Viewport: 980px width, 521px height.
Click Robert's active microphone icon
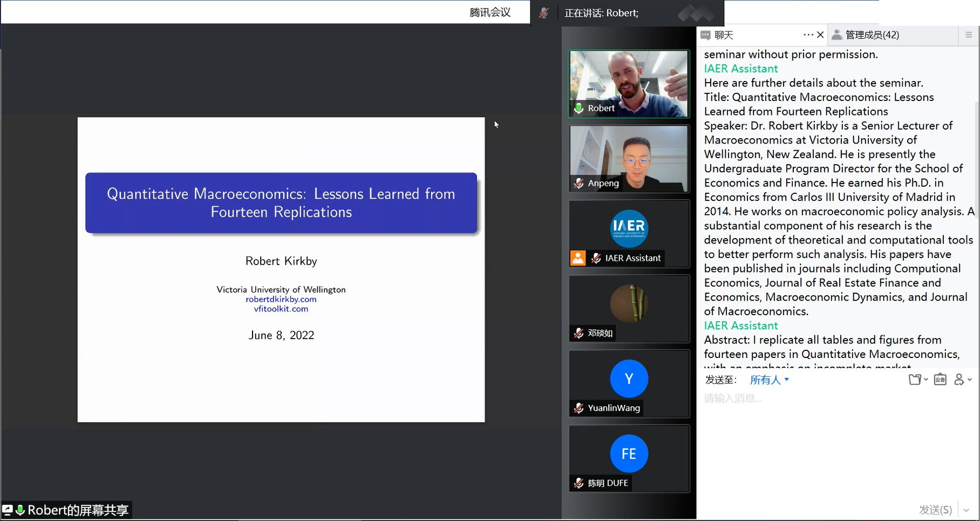click(579, 108)
